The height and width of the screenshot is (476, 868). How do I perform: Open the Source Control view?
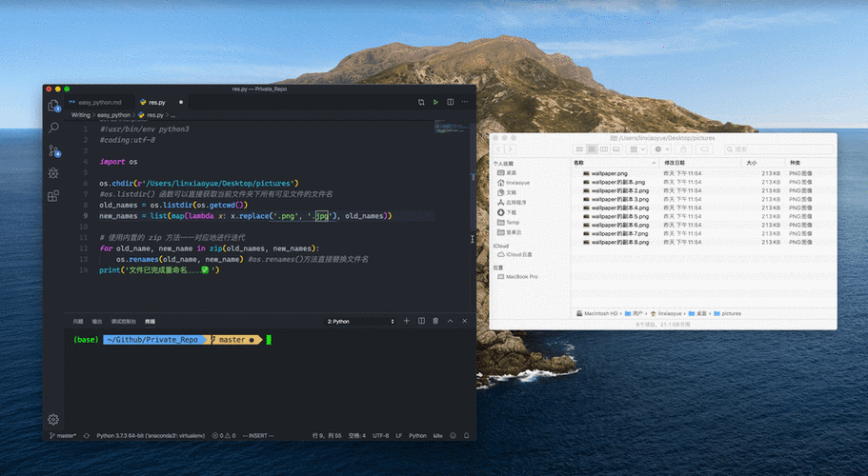click(x=53, y=150)
